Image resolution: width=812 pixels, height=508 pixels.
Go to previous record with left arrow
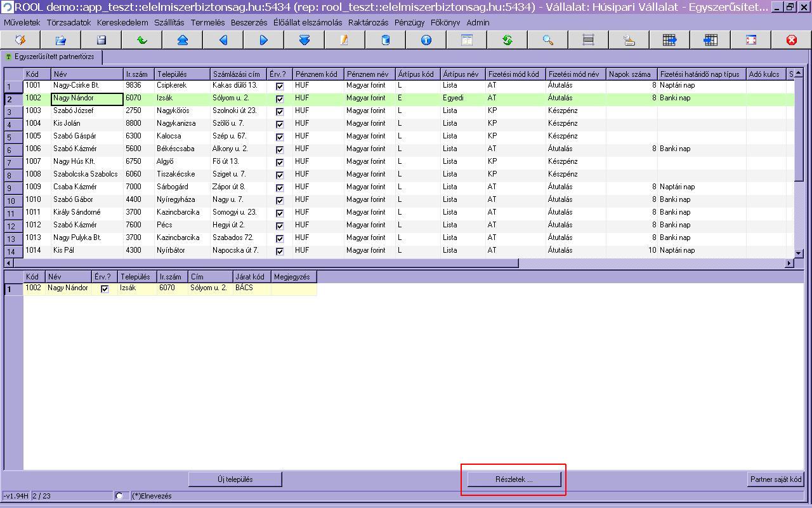tap(223, 40)
